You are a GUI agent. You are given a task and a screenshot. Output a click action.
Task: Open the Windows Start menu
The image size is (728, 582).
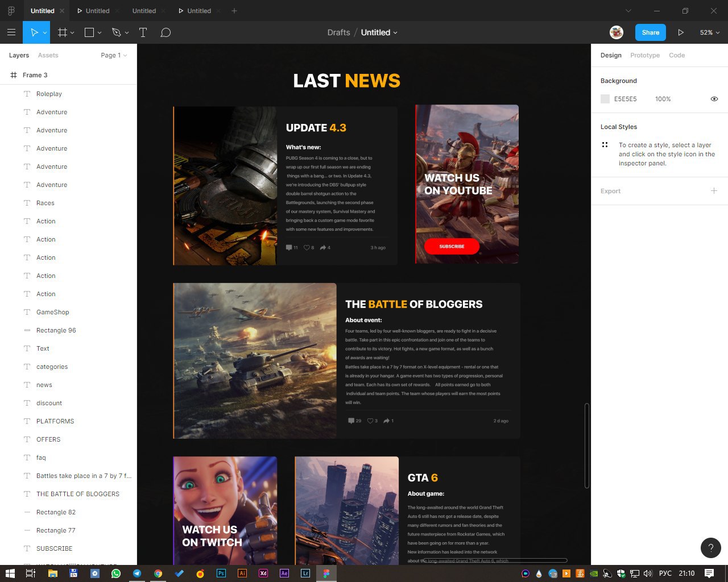10,573
